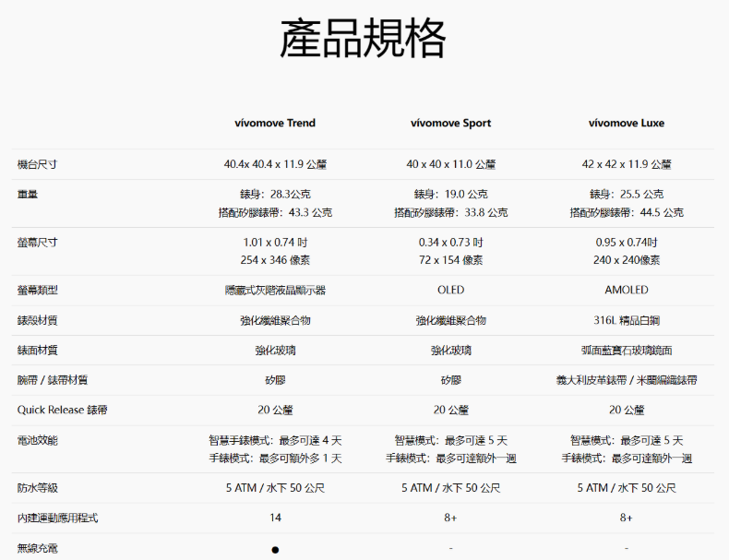Click the 無線充電 row label
This screenshot has height=560, width=729.
[37, 548]
